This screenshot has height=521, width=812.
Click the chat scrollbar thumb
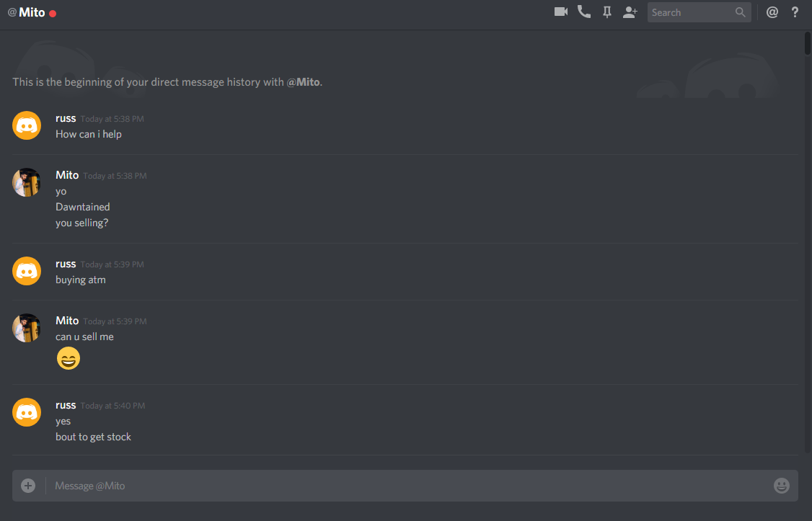click(x=808, y=43)
